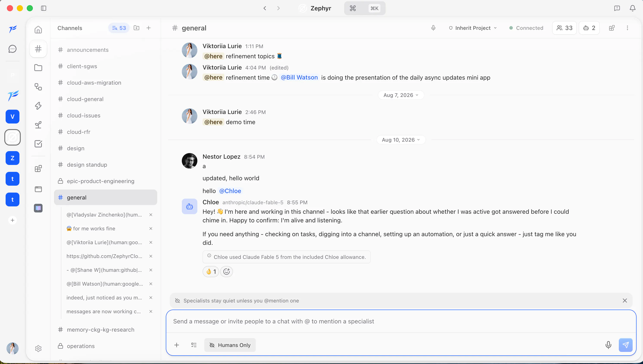Navigate back with left arrow
This screenshot has width=643, height=364.
(265, 8)
